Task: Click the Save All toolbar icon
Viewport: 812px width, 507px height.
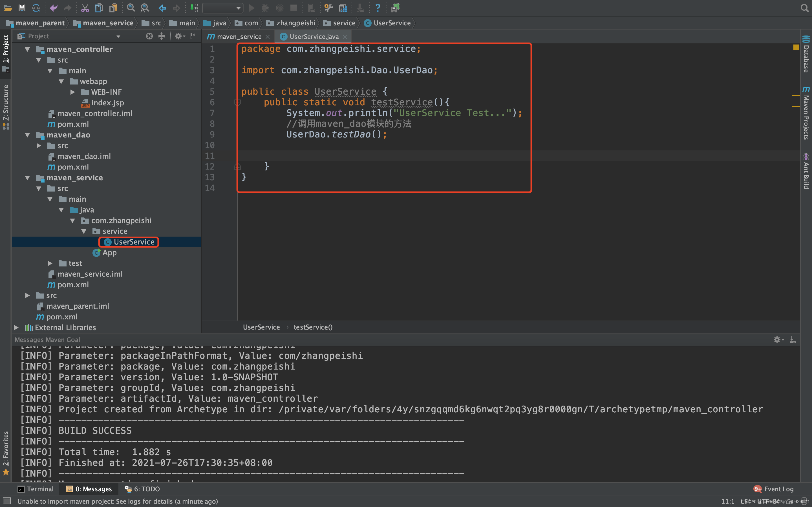Action: pyautogui.click(x=22, y=8)
